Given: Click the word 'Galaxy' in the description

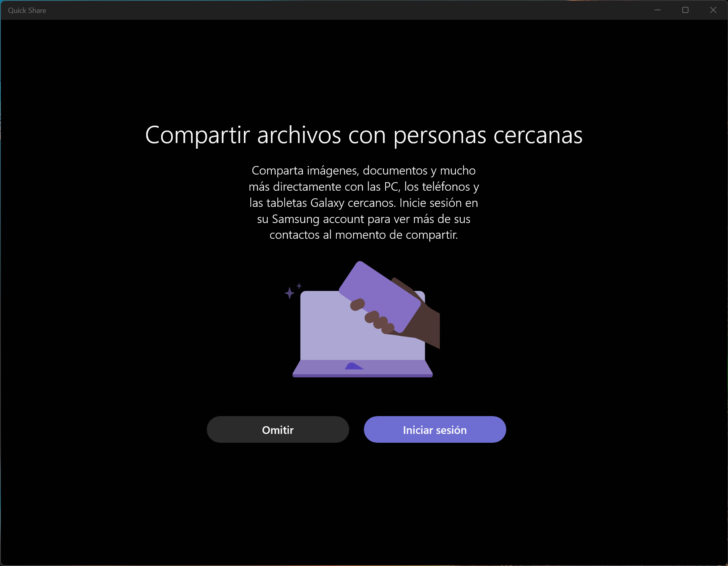Looking at the screenshot, I should coord(327,203).
